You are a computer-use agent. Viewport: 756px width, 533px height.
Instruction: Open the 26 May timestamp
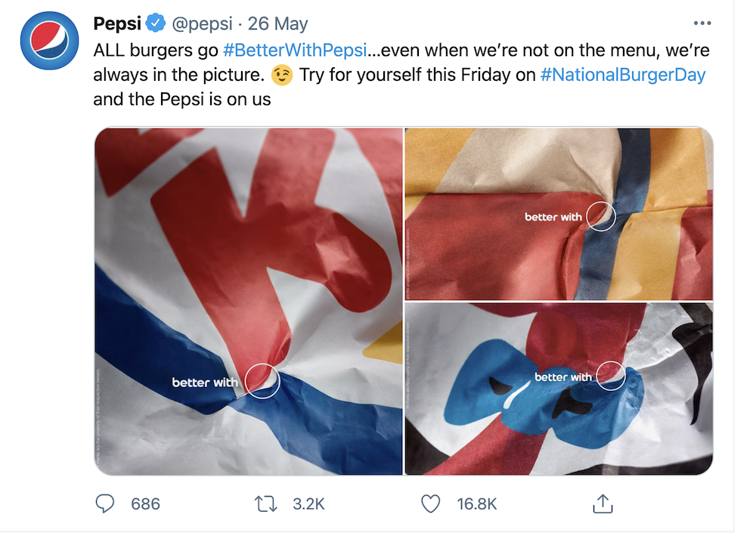pos(277,24)
